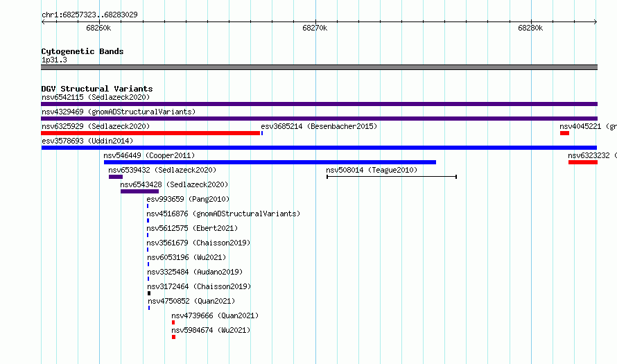Click the nsv4739666 (Quan2021) label

point(215,315)
